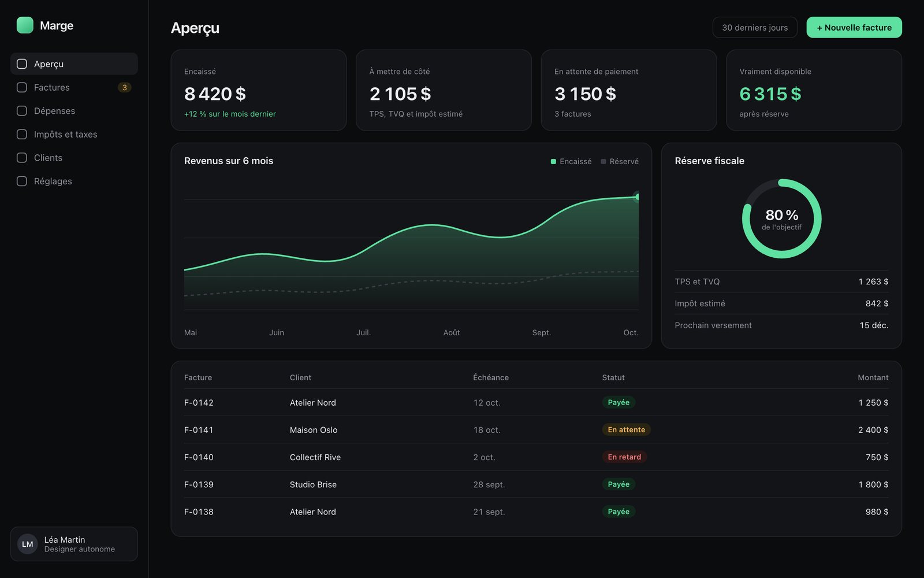Click the grey Réservé legend square
Screen dimensions: 924x578
pos(603,162)
